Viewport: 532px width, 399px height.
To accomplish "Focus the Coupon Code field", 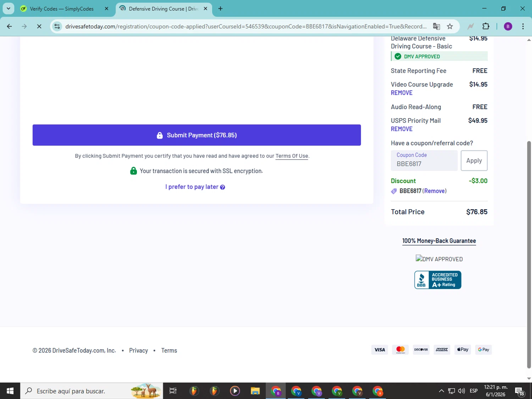I will (x=424, y=160).
